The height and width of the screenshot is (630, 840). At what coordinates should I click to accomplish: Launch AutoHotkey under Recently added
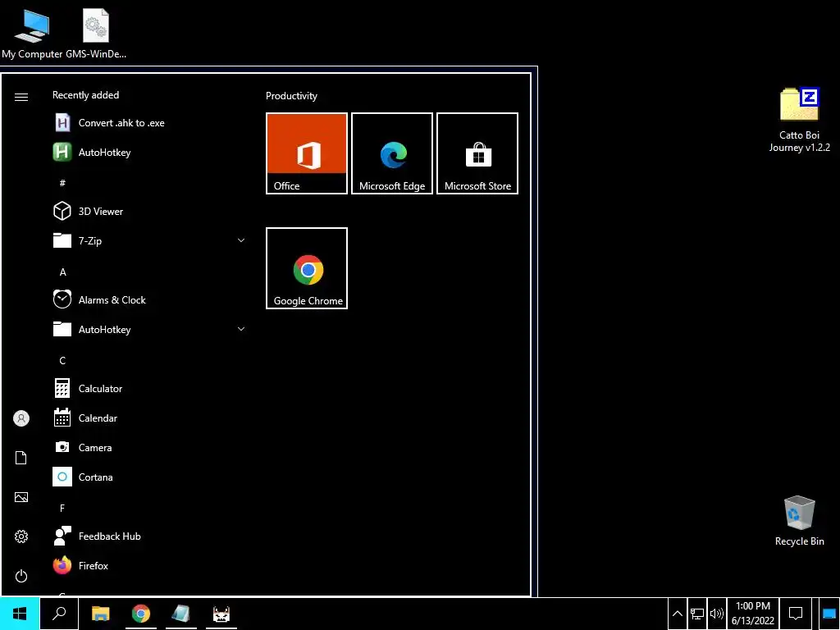[149, 152]
